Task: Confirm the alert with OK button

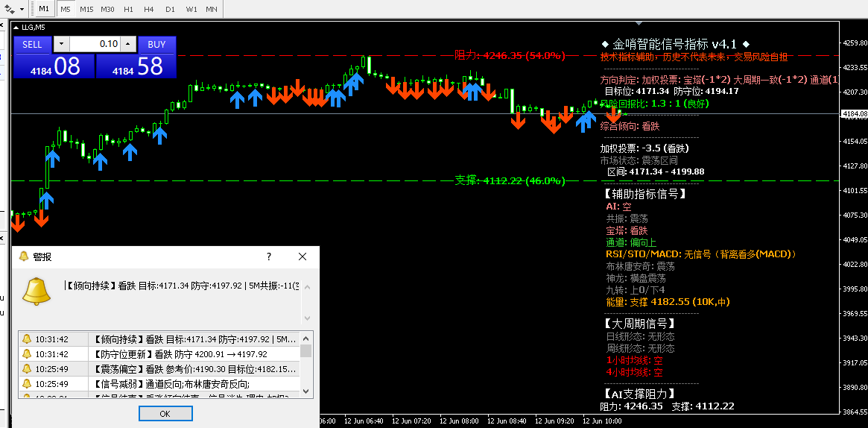Action: [165, 414]
